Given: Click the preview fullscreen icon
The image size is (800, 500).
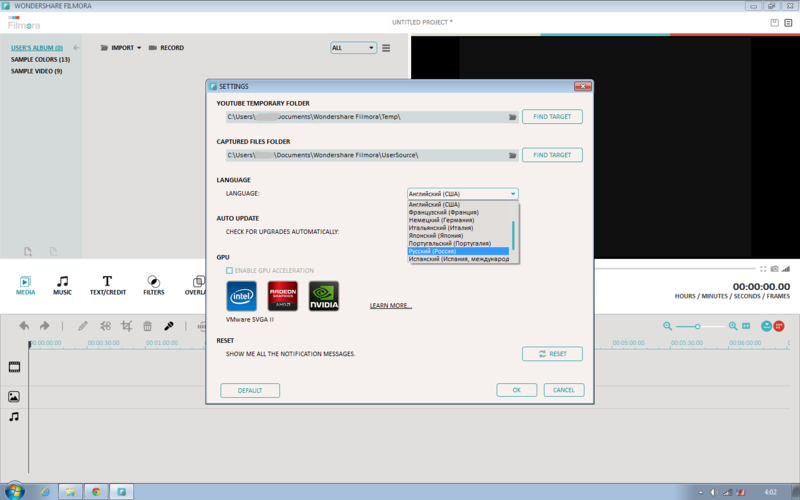Looking at the screenshot, I should [763, 269].
